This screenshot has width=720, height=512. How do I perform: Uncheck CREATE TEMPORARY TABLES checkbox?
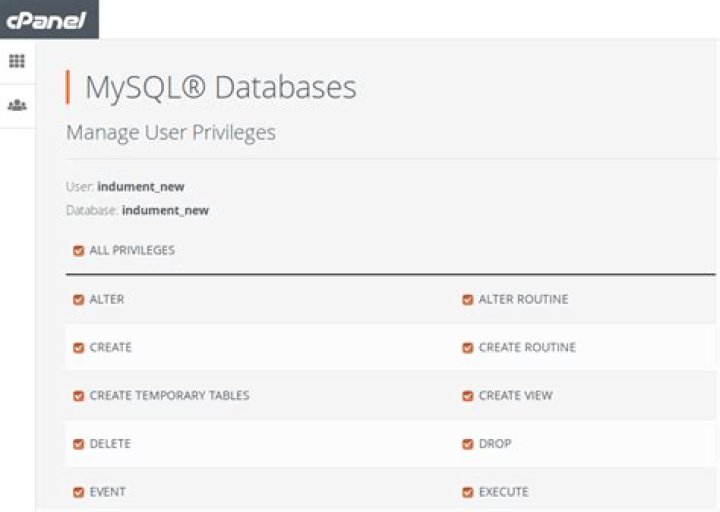point(79,396)
